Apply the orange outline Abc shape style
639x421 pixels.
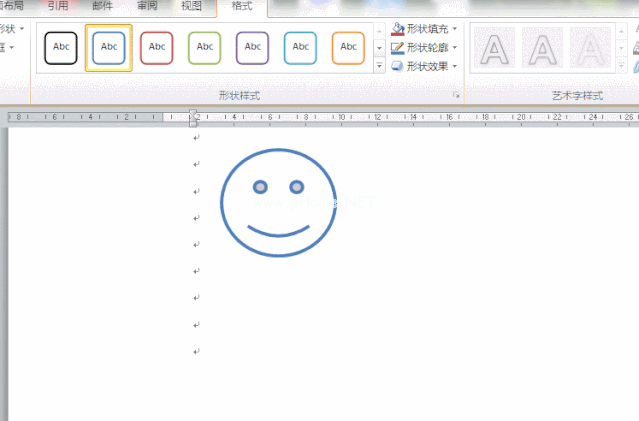(348, 47)
